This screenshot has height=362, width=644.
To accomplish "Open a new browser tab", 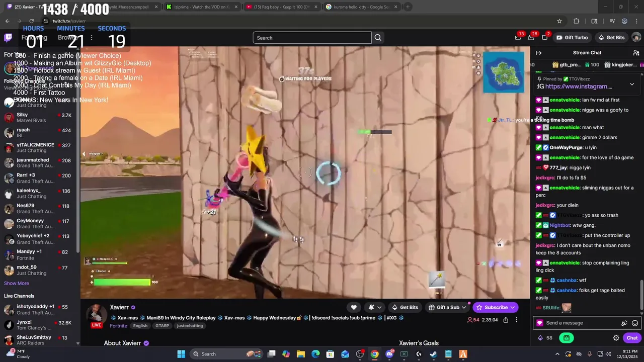I will click(408, 7).
